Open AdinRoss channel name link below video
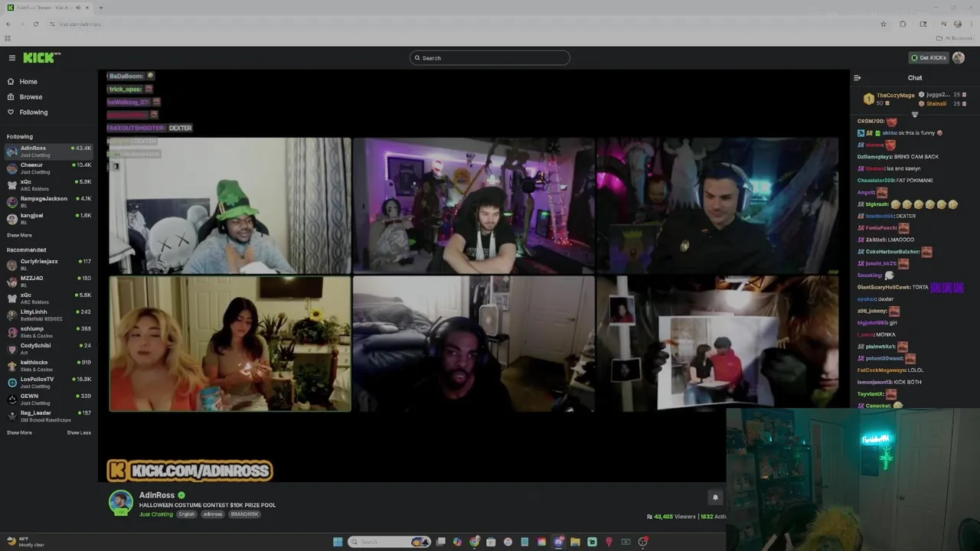Screen dimensions: 980x551 [157, 495]
